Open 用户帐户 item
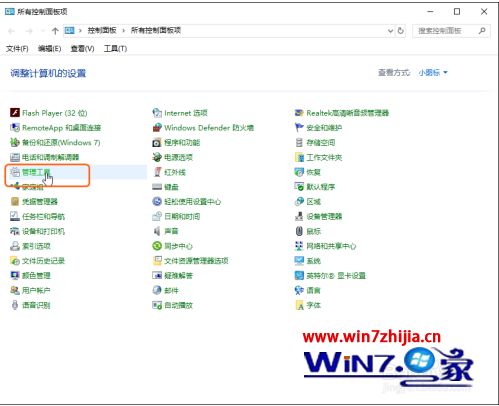This screenshot has height=406, width=499. 30,290
